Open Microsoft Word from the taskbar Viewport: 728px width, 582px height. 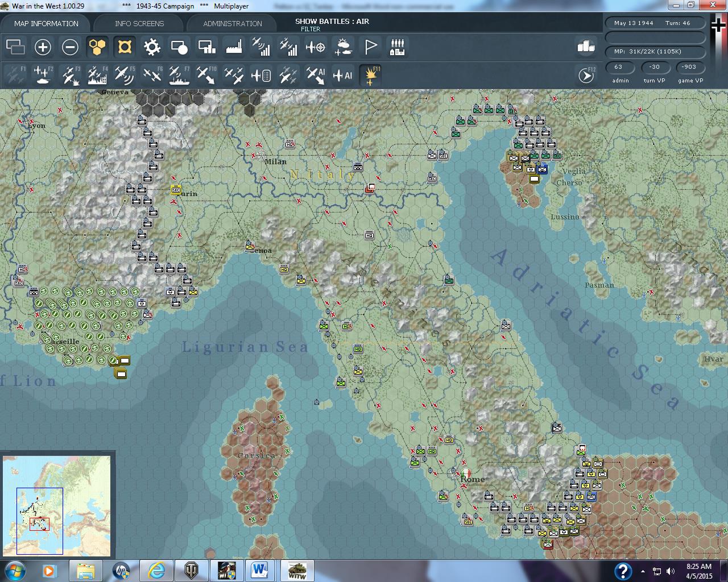[x=260, y=570]
